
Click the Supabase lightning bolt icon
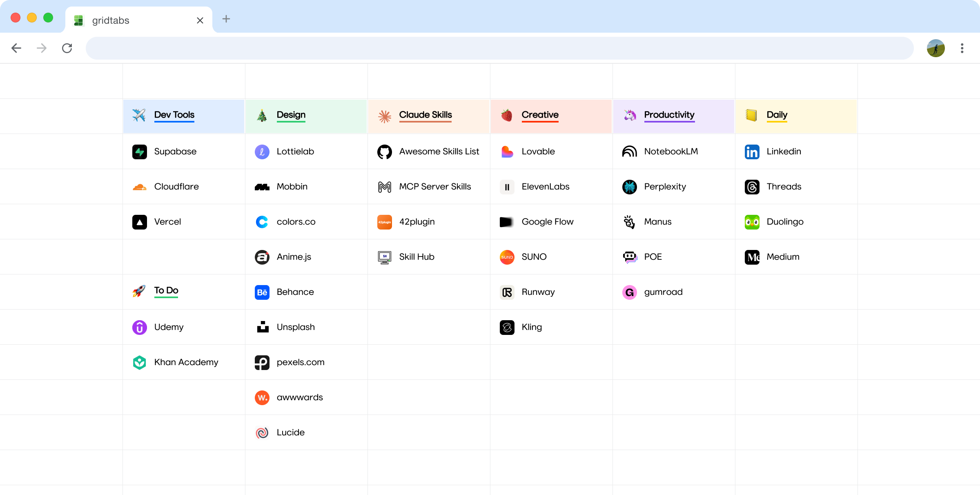140,152
